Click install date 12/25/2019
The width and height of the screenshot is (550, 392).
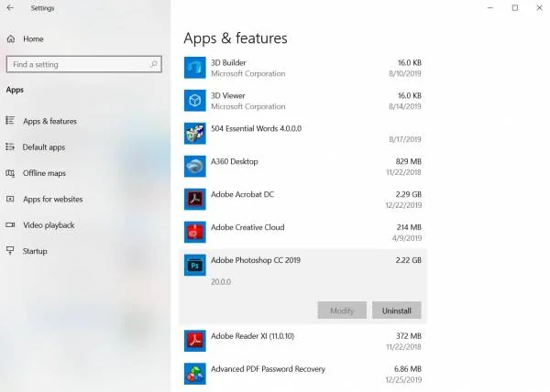point(403,380)
